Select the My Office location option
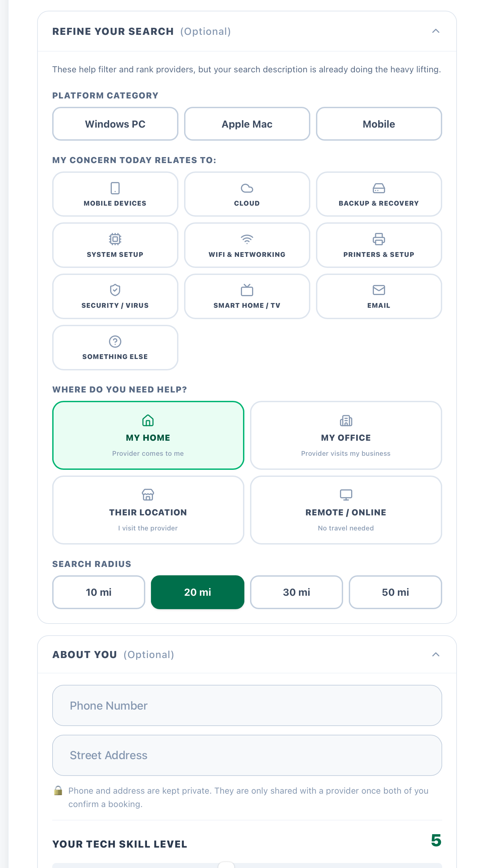478x868 pixels. (x=346, y=435)
